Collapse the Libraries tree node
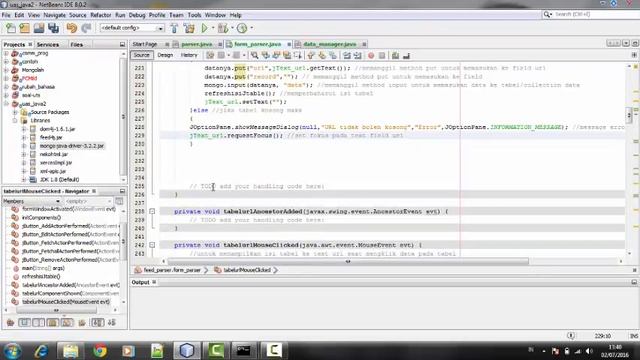This screenshot has width=640, height=360. click(15, 120)
